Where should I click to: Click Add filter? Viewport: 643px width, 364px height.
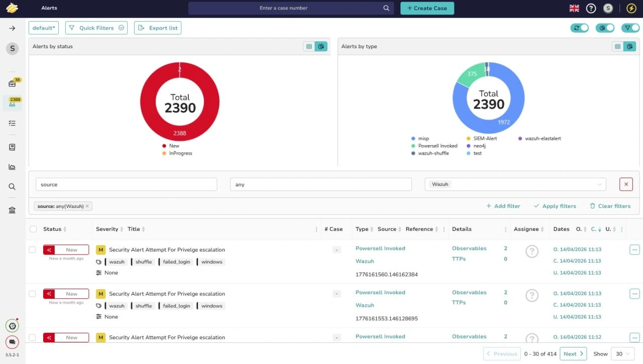[x=503, y=206]
